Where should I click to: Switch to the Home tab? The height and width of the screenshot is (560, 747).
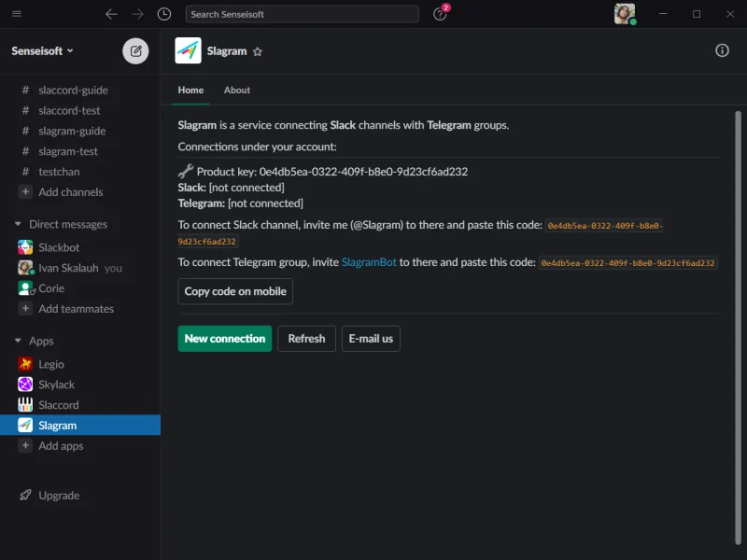point(190,91)
